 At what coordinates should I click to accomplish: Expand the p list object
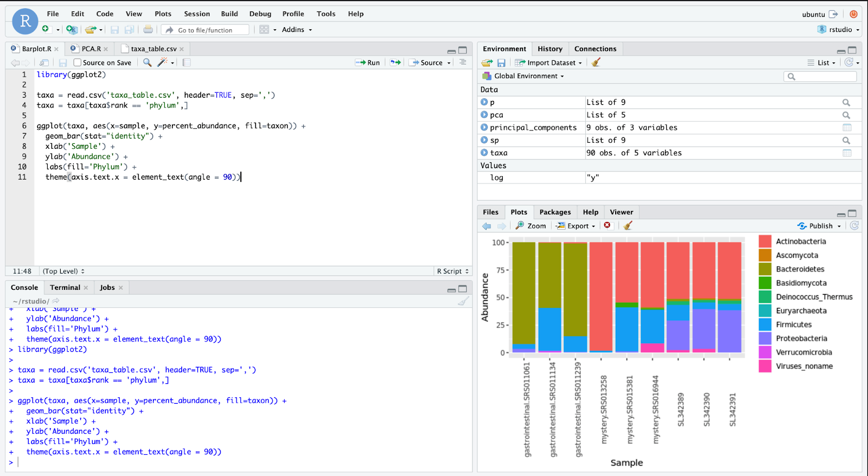[484, 102]
